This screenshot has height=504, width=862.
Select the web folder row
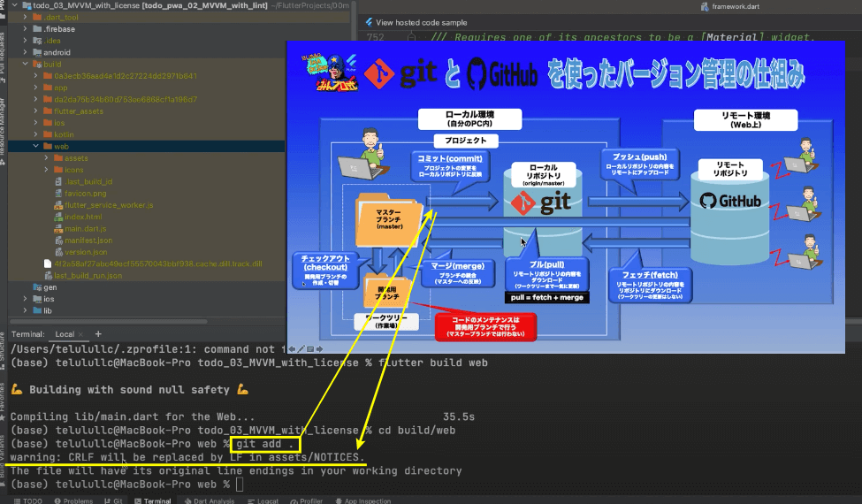146,146
